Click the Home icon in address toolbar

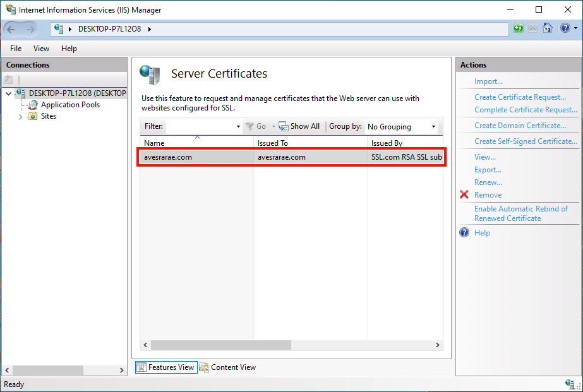click(547, 28)
